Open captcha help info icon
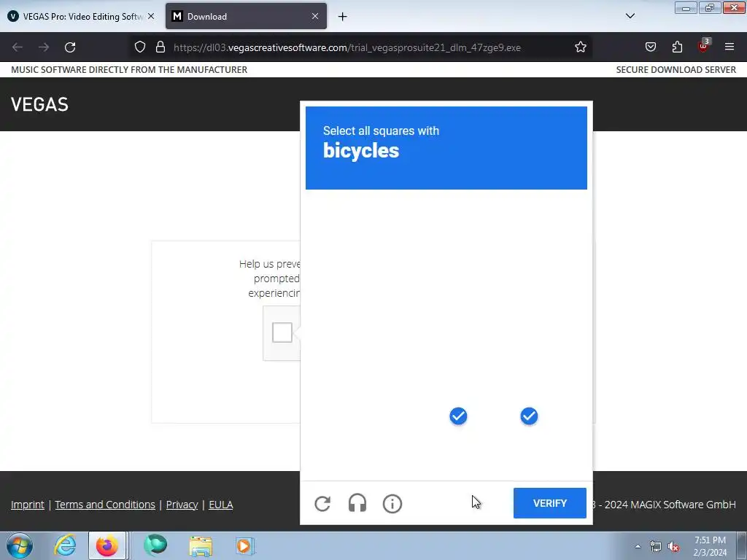The height and width of the screenshot is (560, 747). (392, 503)
